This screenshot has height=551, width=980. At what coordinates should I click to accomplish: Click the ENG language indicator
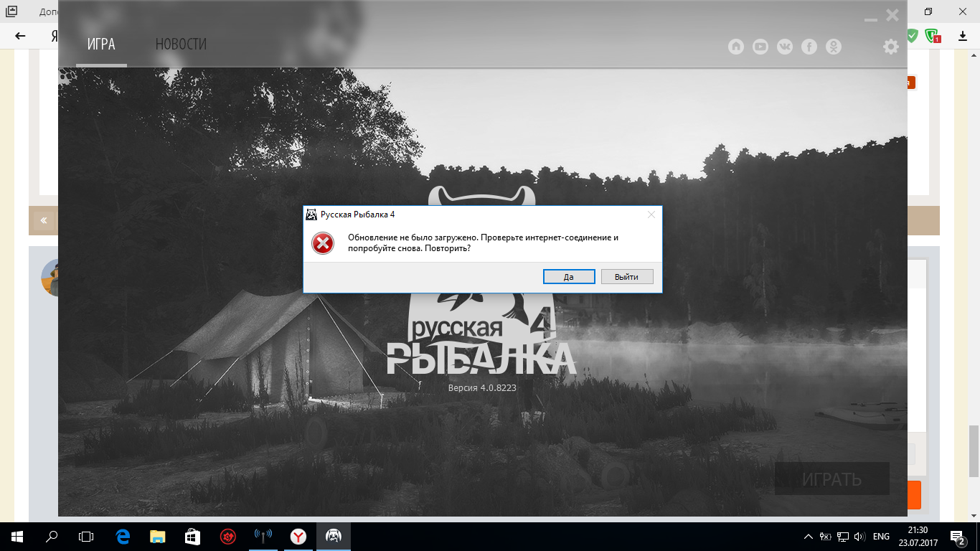(882, 537)
